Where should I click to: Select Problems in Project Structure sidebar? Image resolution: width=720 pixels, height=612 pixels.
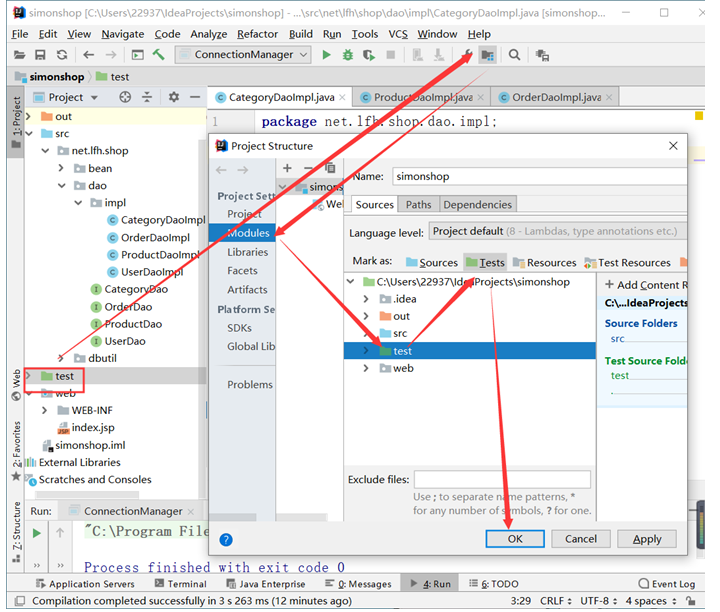pyautogui.click(x=250, y=385)
